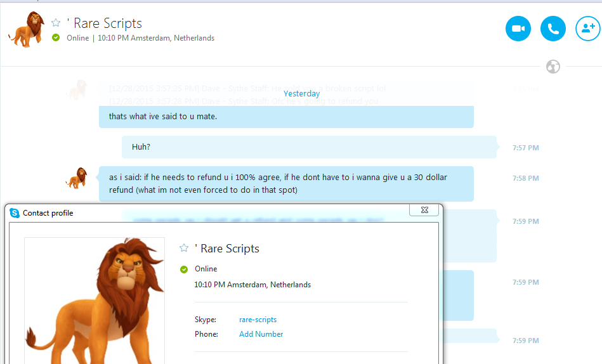
Task: Click the contact name in chat header
Action: point(105,23)
